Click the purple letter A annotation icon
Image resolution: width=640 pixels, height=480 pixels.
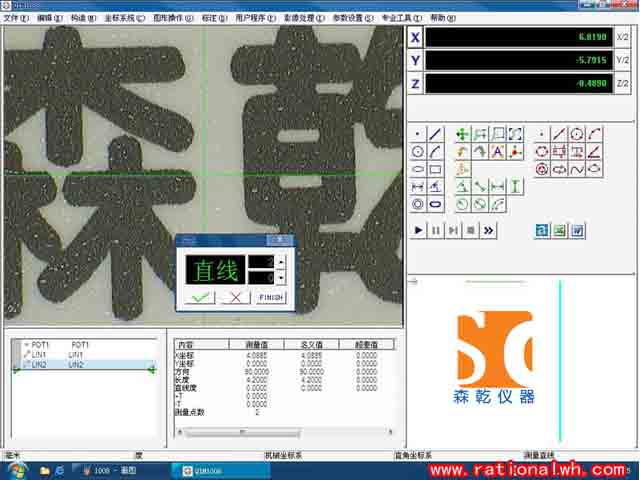click(x=497, y=152)
